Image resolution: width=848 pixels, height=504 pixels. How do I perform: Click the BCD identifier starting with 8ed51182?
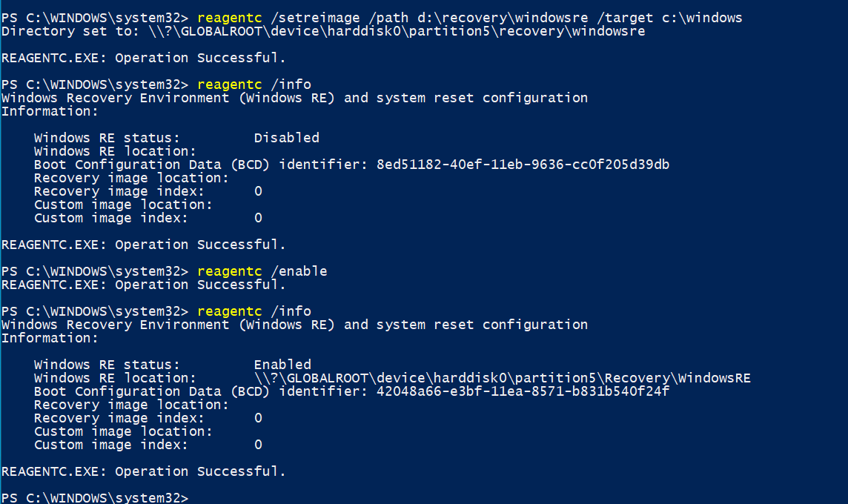pos(518,165)
